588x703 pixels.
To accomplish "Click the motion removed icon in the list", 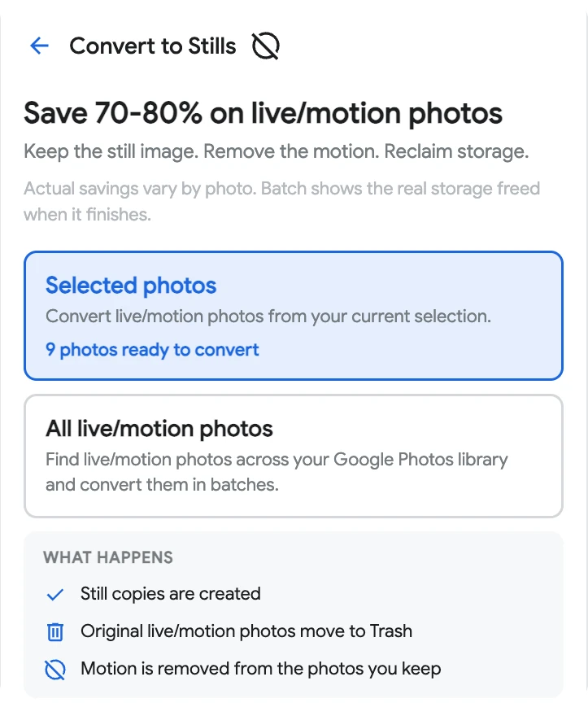I will (x=55, y=670).
